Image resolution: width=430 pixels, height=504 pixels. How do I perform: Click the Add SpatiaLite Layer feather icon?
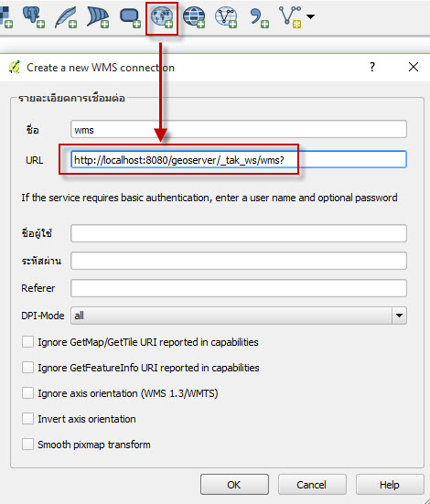(x=66, y=17)
